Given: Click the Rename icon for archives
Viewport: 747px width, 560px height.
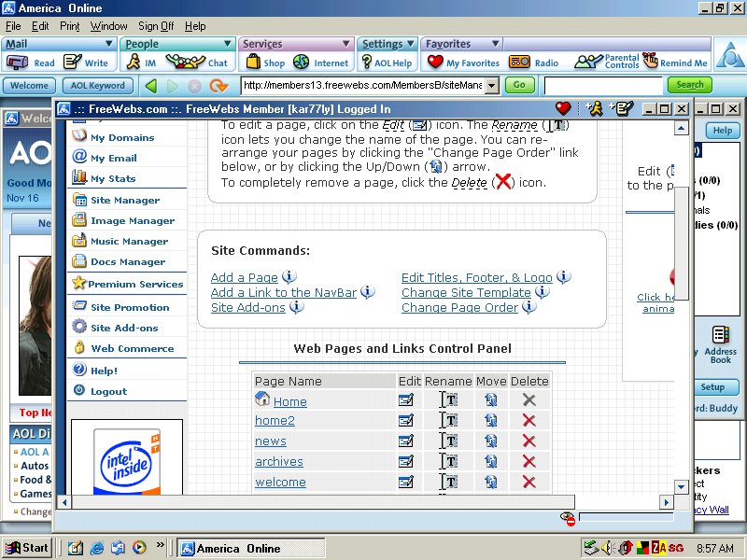Looking at the screenshot, I should (449, 461).
